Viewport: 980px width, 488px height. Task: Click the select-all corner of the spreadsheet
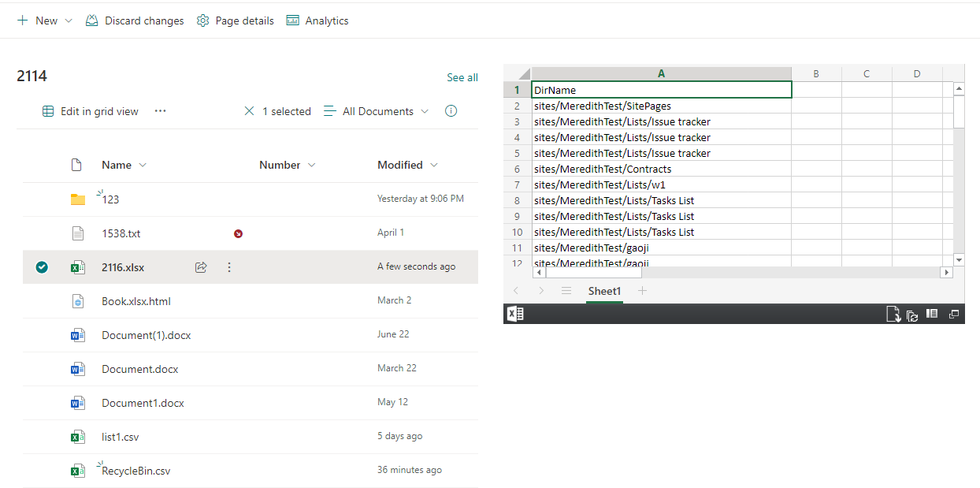[x=518, y=73]
